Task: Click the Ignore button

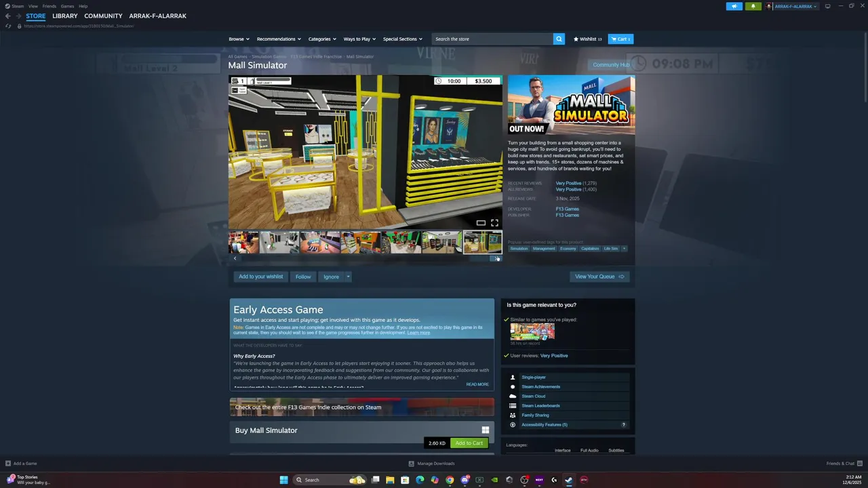Action: [331, 277]
